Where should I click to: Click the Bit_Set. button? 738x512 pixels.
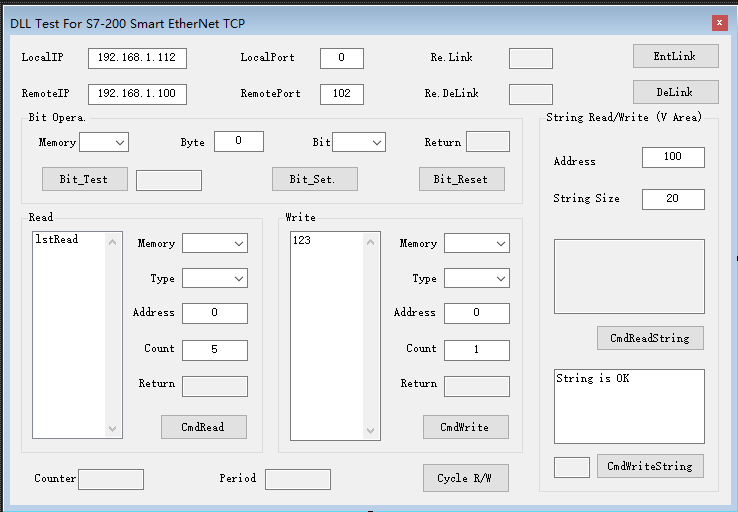pos(314,179)
